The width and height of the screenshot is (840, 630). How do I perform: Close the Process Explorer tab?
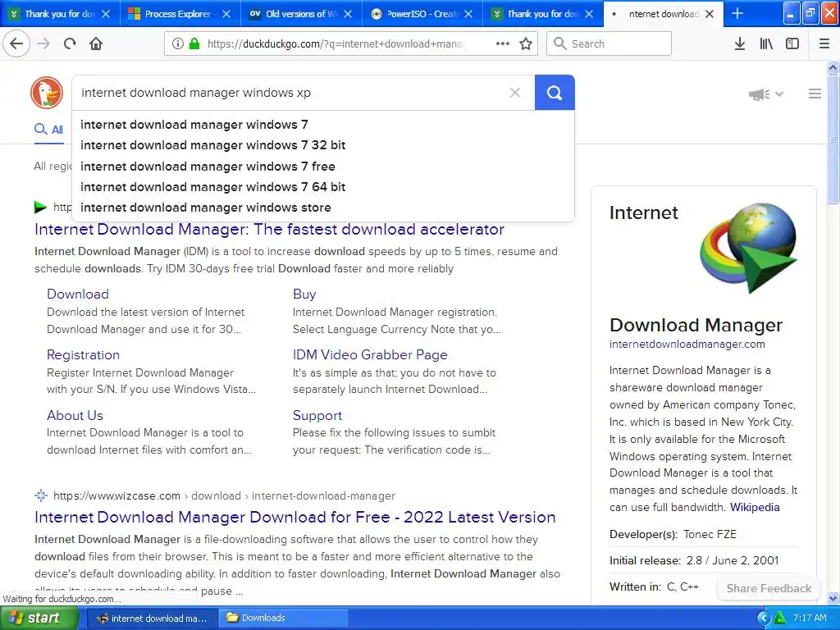(x=226, y=14)
